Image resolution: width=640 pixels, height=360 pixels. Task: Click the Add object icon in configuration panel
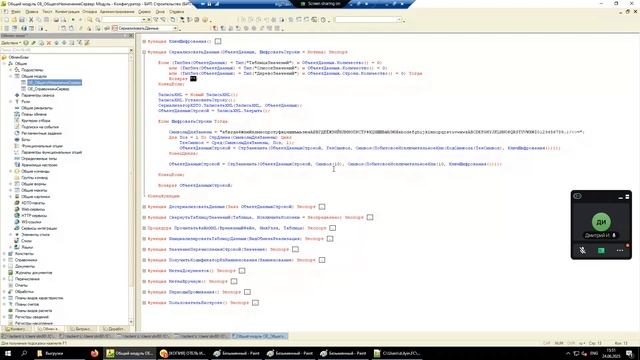[26, 43]
